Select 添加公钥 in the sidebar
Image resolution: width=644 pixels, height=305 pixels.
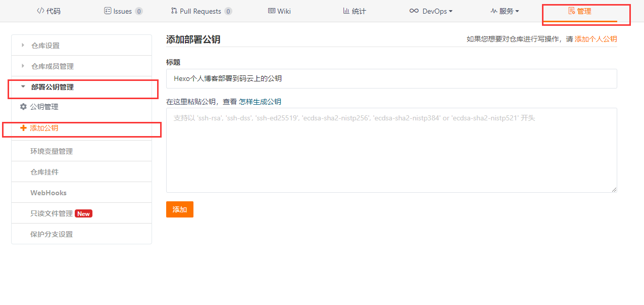(44, 128)
